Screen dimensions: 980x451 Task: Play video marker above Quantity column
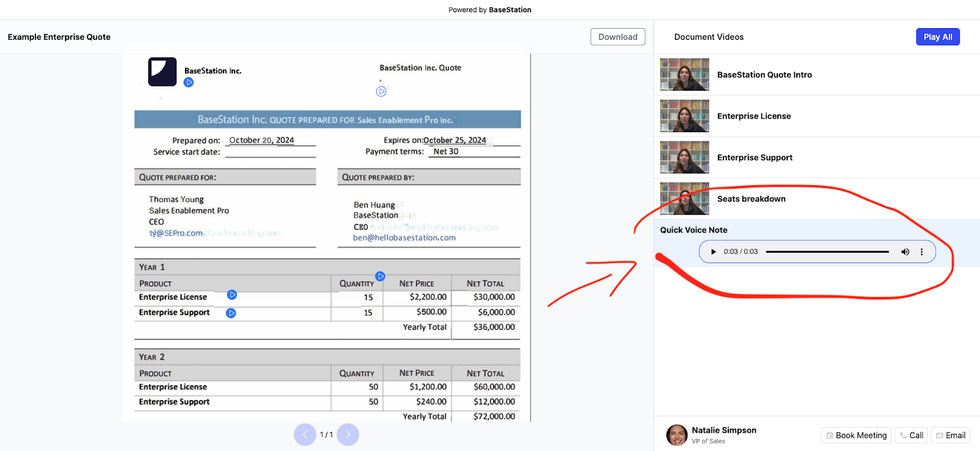coord(380,277)
